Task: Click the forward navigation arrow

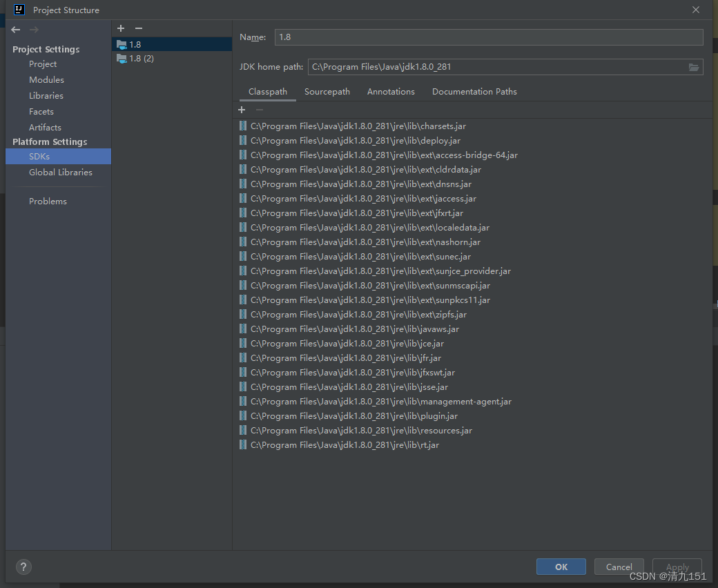Action: tap(33, 30)
